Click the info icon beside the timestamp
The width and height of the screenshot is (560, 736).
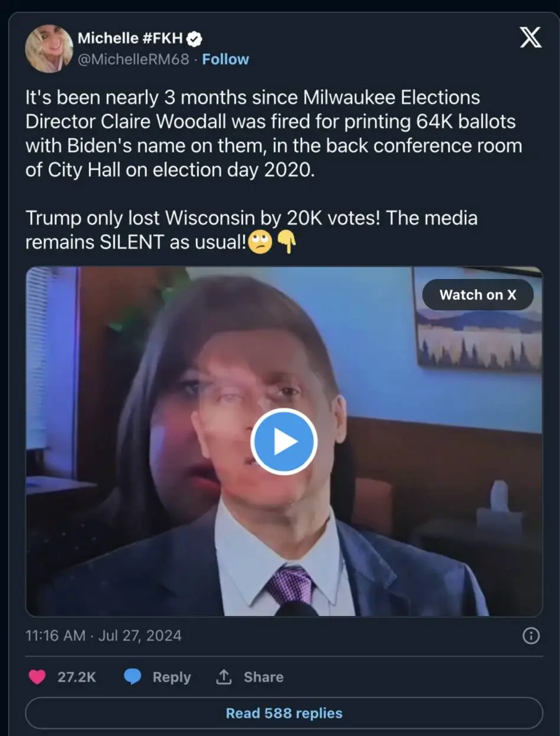pos(531,636)
